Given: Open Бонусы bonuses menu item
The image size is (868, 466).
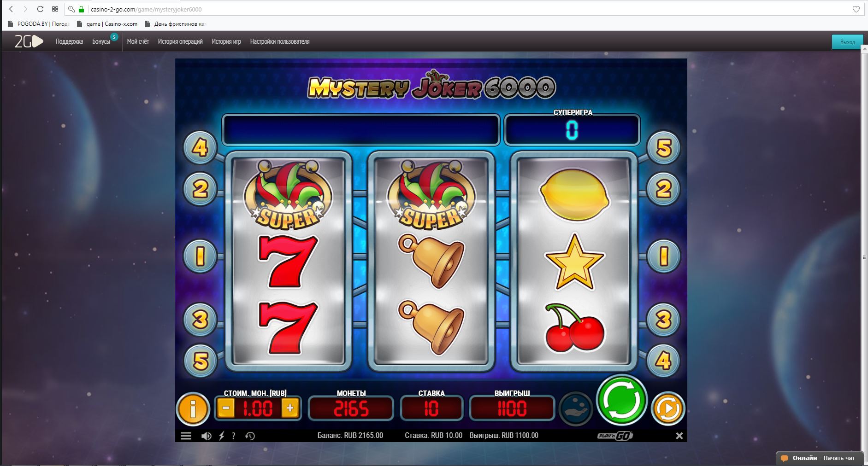Looking at the screenshot, I should click(x=101, y=41).
